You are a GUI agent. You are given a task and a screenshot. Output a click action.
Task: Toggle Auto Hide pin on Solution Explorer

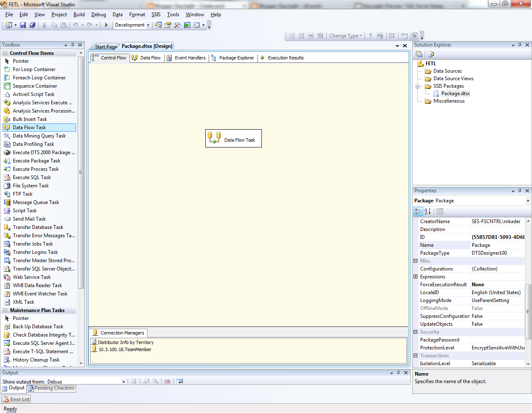point(519,45)
